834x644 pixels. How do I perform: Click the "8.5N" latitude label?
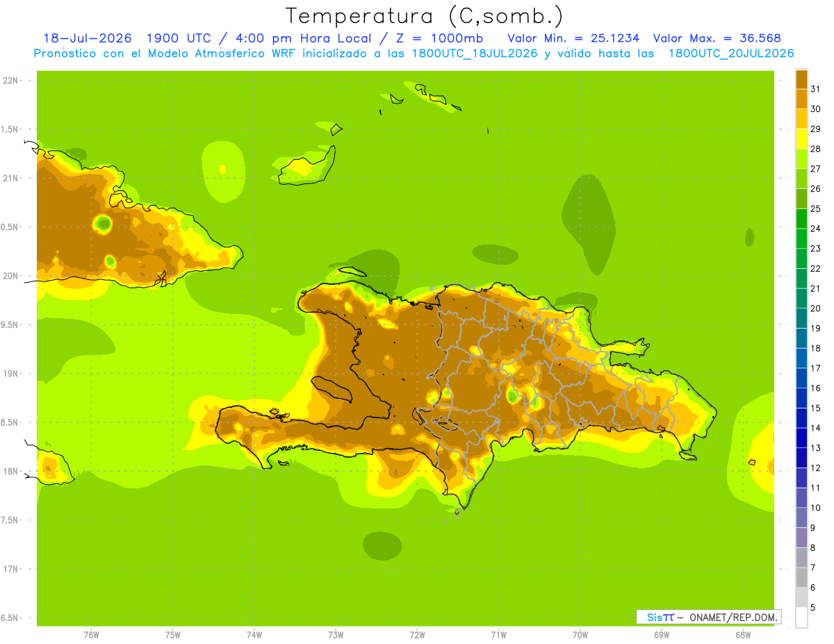point(10,422)
